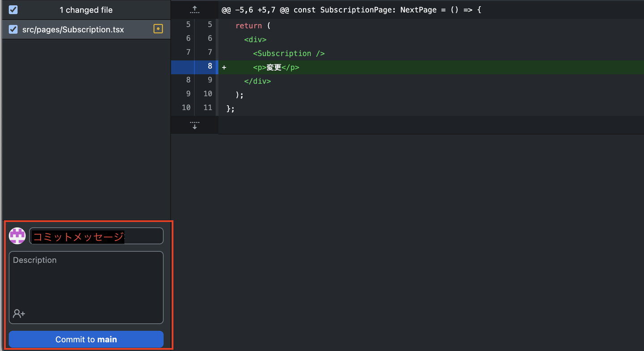
Task: Open the add co-authors icon
Action: pos(19,313)
